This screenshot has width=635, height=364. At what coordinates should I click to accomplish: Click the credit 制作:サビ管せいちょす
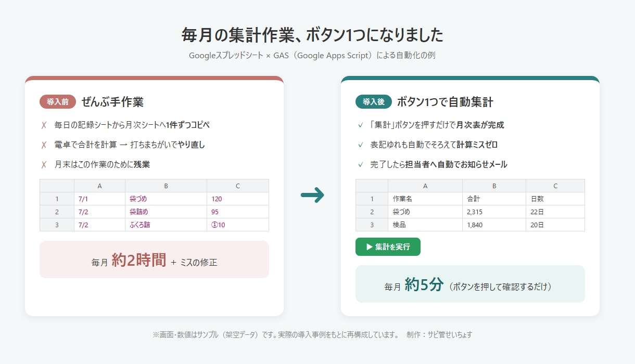point(440,334)
